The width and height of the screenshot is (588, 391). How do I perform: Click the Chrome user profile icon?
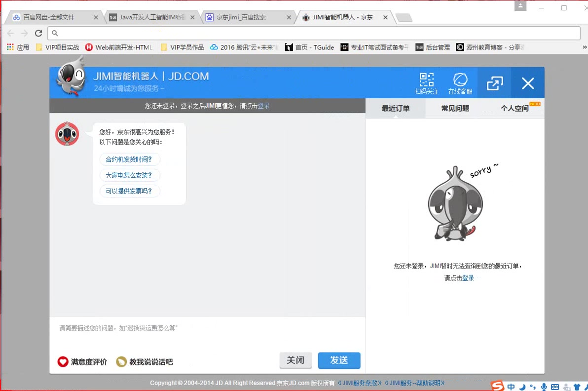click(520, 5)
